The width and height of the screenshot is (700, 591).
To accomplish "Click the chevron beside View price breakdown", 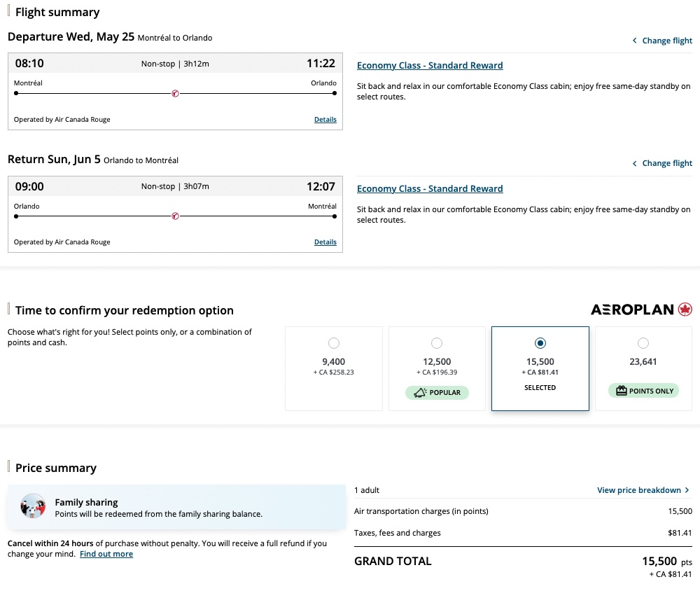I will [688, 490].
